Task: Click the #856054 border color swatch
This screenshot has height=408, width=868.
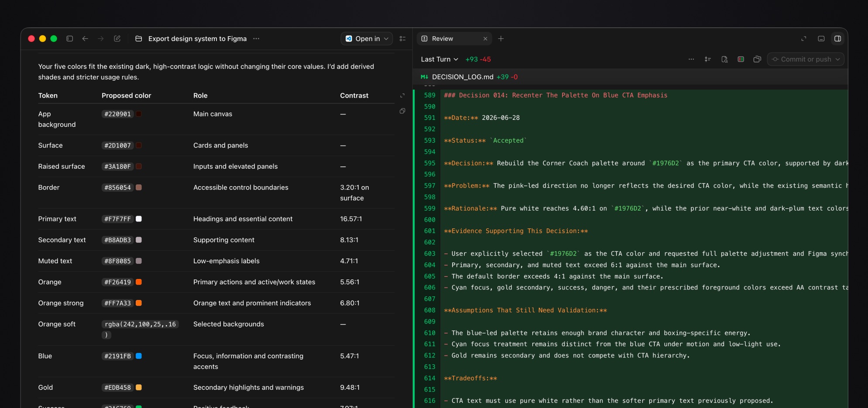Action: coord(138,187)
